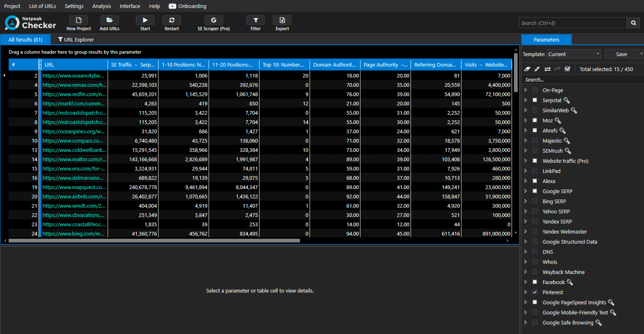This screenshot has width=644, height=334.
Task: Toggle the Moz parameters checkbox
Action: click(x=535, y=120)
